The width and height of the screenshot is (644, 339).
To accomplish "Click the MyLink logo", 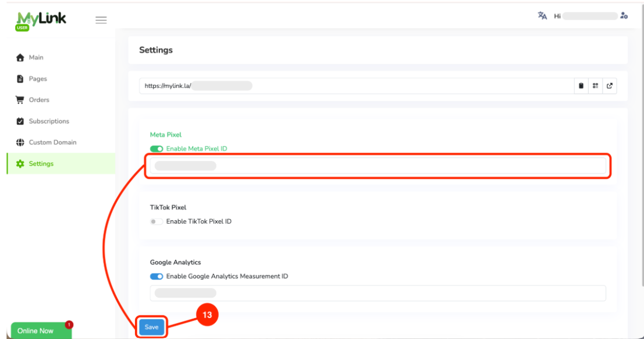I will (x=41, y=20).
